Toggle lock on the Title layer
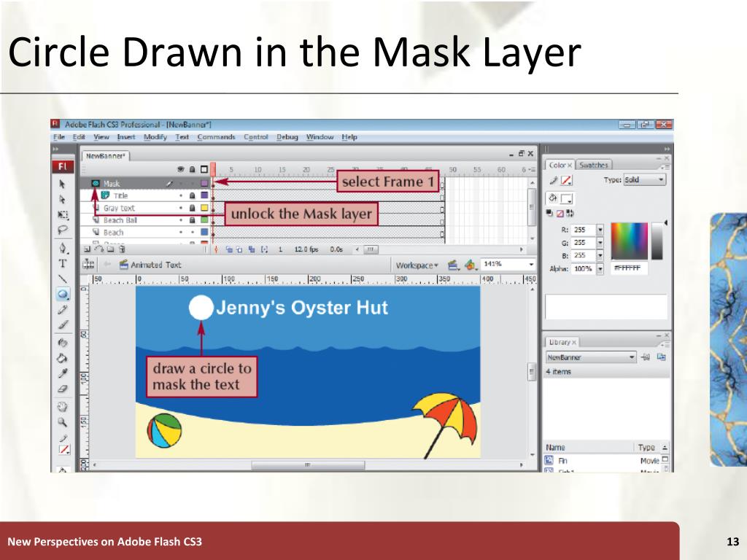 click(192, 195)
